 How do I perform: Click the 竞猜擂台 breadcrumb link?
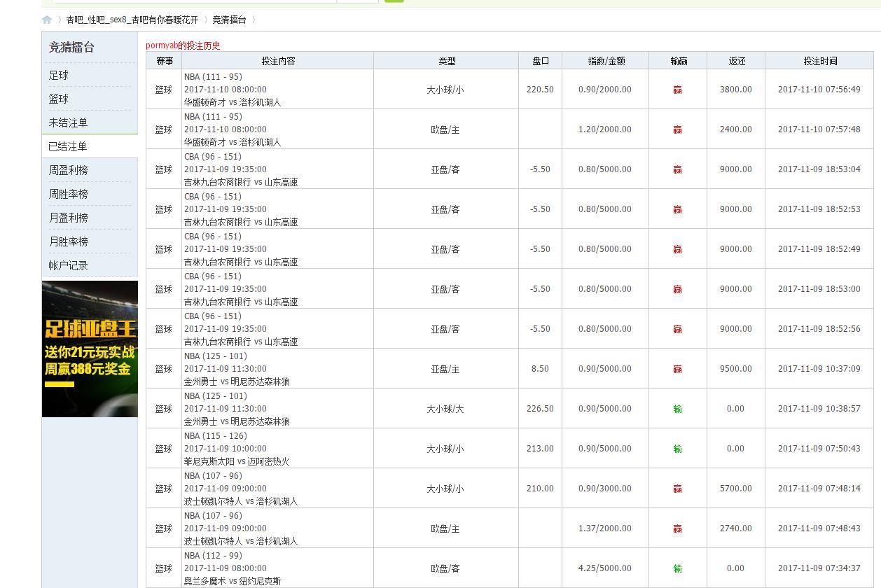click(229, 20)
